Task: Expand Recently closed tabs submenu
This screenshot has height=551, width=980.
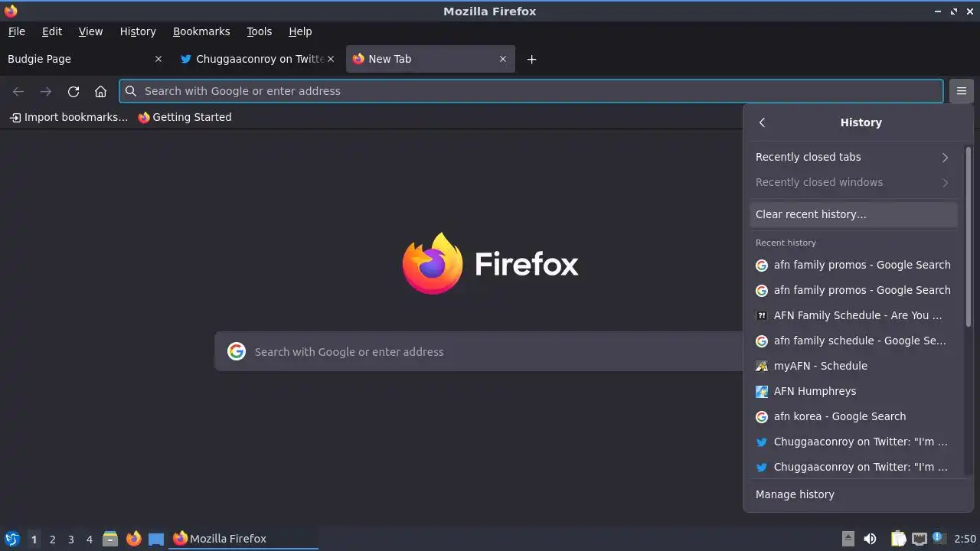Action: (x=854, y=157)
